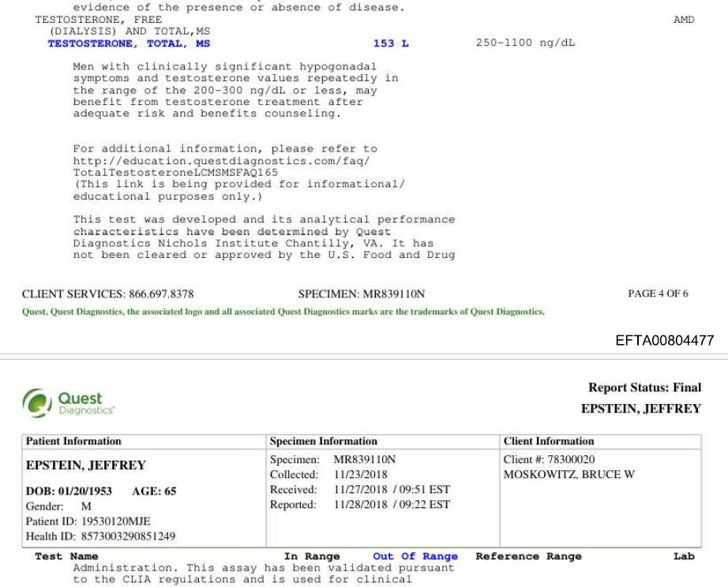Click the Quest Diagnostics logo

click(x=69, y=403)
